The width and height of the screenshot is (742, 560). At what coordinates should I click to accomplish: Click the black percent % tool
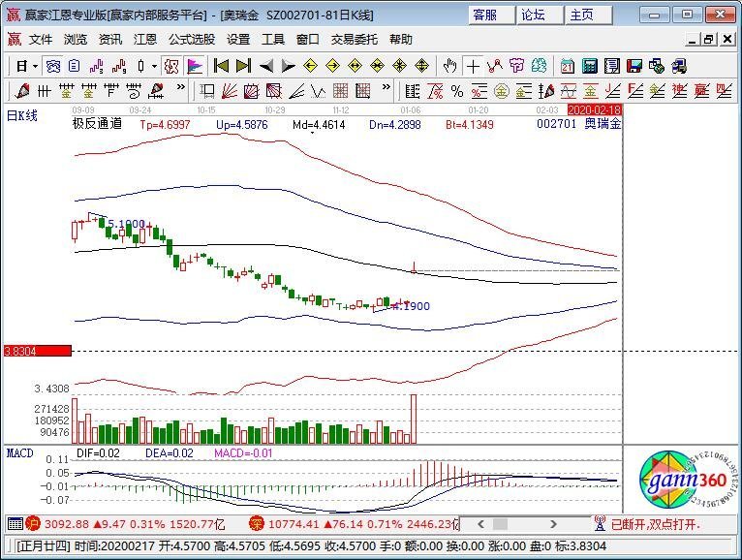(456, 90)
